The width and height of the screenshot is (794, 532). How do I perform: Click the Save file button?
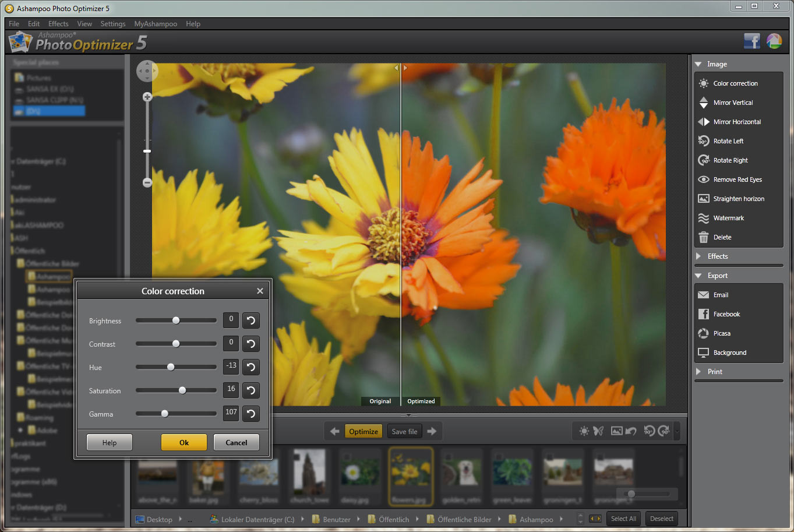[404, 432]
